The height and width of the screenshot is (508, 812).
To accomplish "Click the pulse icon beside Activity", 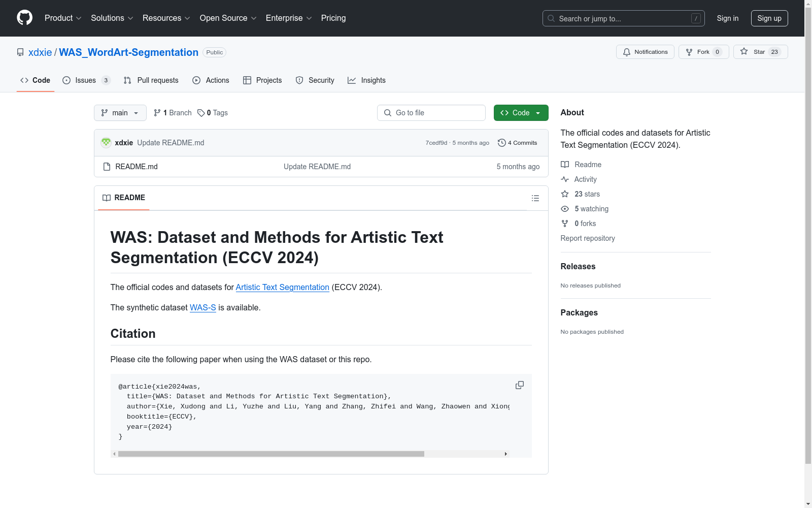I will (x=565, y=179).
